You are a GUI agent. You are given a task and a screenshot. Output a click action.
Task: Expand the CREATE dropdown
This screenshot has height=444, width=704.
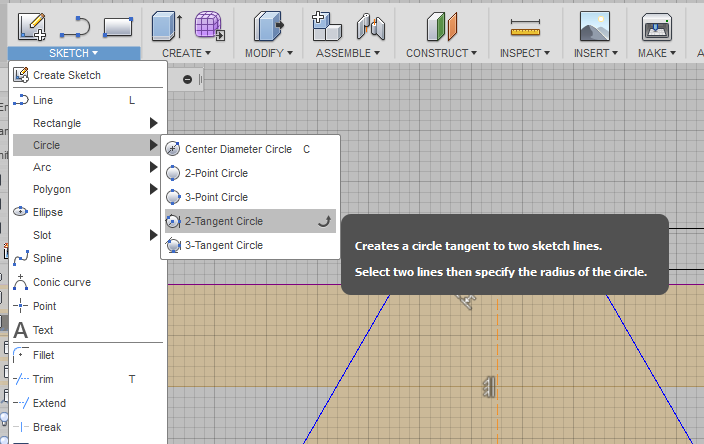tap(186, 53)
